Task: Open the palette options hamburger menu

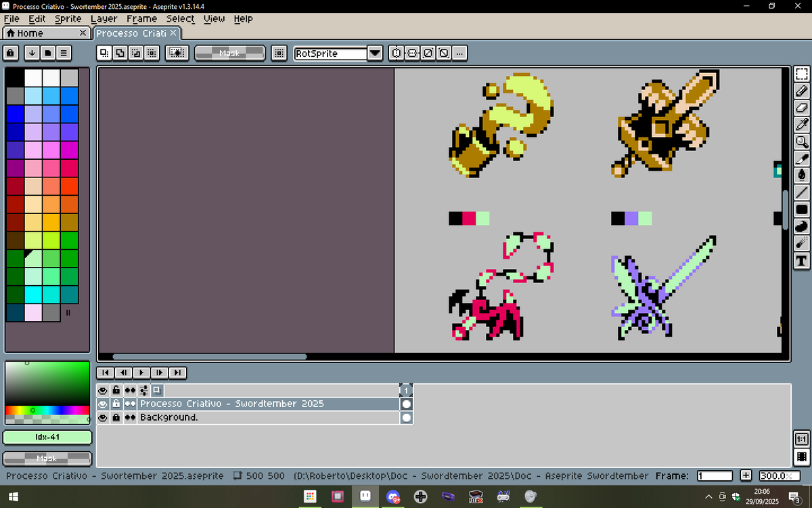Action: pos(64,53)
